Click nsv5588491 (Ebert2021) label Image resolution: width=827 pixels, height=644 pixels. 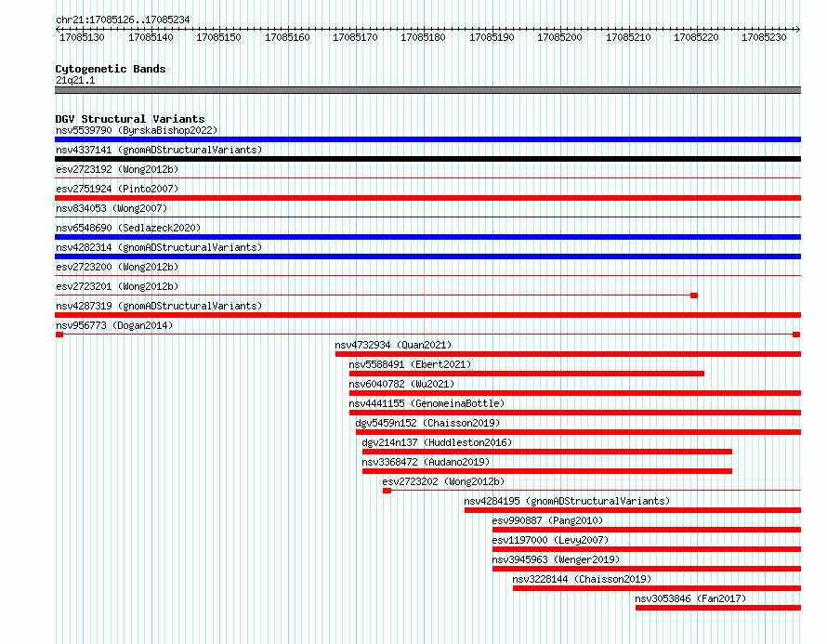pos(410,364)
